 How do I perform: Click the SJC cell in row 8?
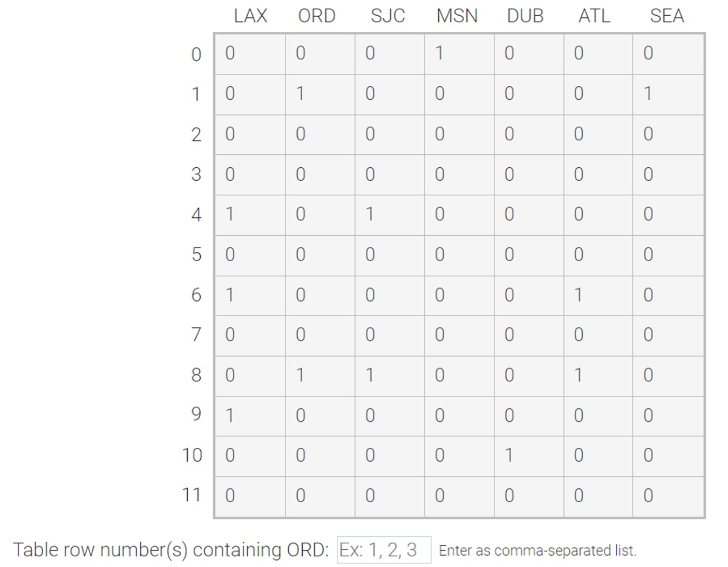pos(389,375)
